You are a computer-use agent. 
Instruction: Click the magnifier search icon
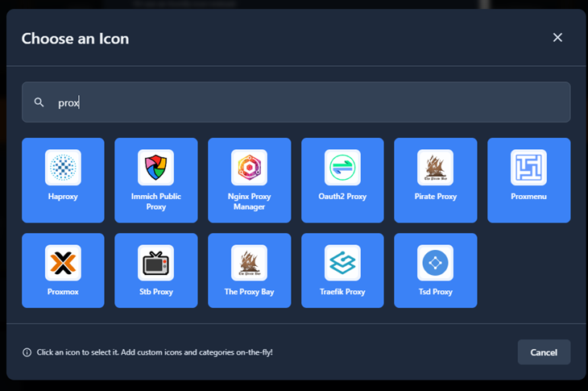click(x=39, y=102)
